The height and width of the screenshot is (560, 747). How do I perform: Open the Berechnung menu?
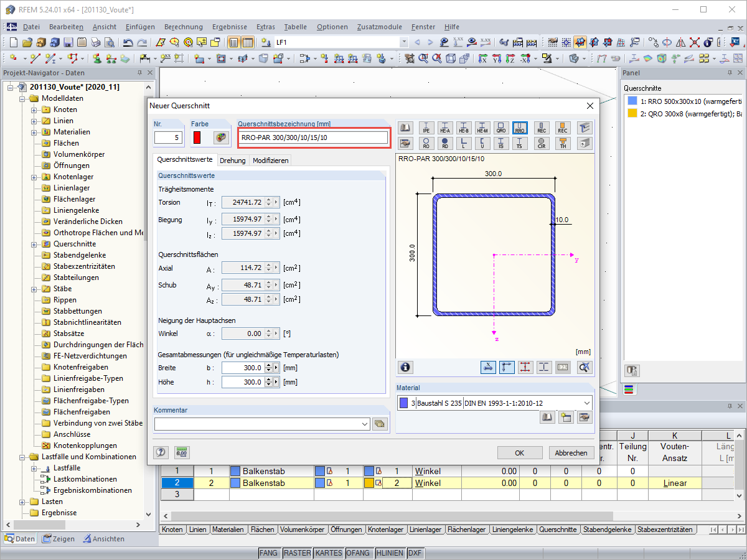coord(184,27)
